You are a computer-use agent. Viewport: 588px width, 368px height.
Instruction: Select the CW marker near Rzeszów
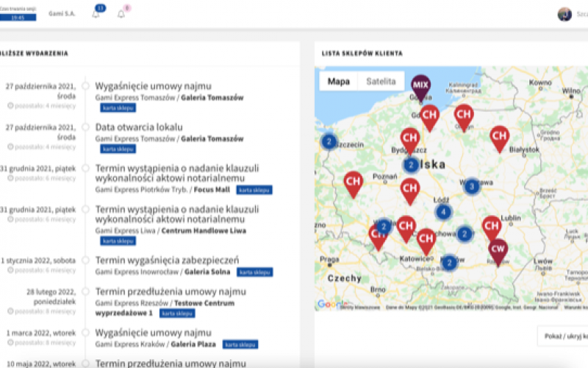coord(498,252)
